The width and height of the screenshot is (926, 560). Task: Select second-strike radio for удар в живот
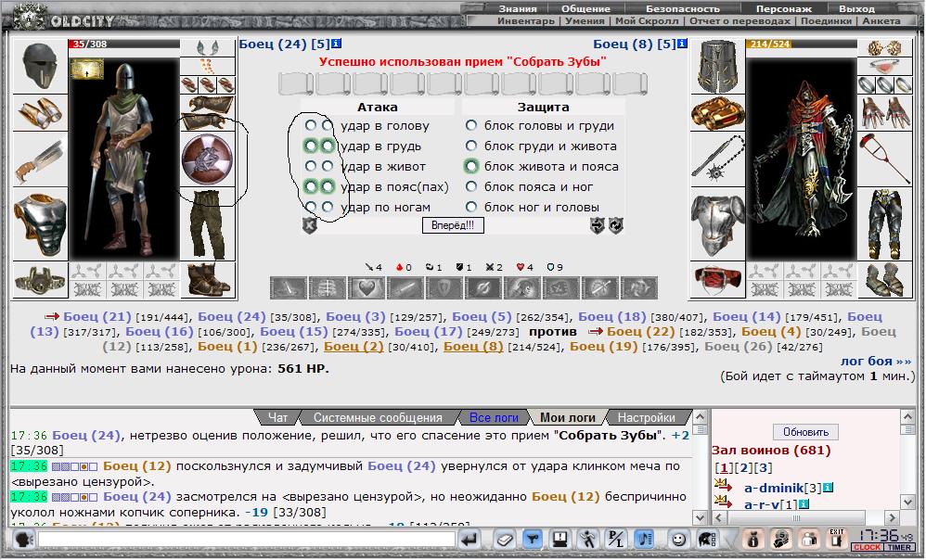(x=328, y=166)
